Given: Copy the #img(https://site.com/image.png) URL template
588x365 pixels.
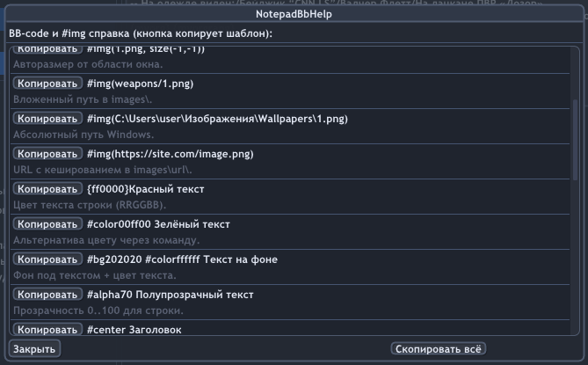Looking at the screenshot, I should click(x=47, y=154).
